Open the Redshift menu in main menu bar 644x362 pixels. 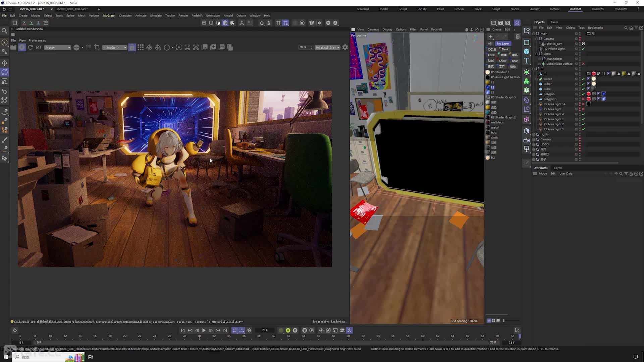click(x=197, y=15)
